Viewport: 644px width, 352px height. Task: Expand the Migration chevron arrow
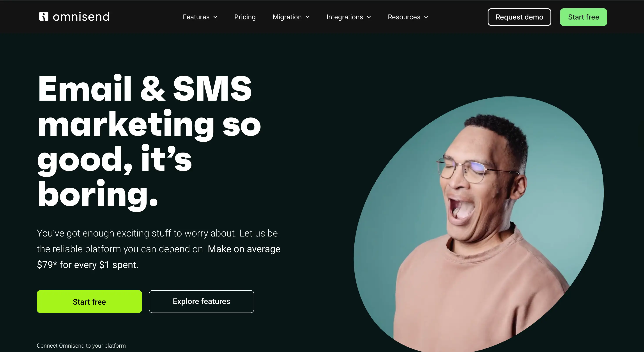coord(308,17)
